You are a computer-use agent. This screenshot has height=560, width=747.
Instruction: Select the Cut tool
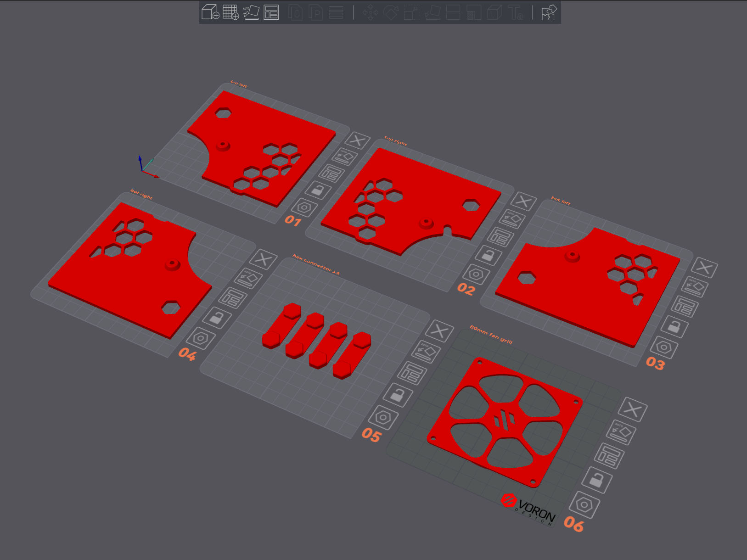coord(453,12)
